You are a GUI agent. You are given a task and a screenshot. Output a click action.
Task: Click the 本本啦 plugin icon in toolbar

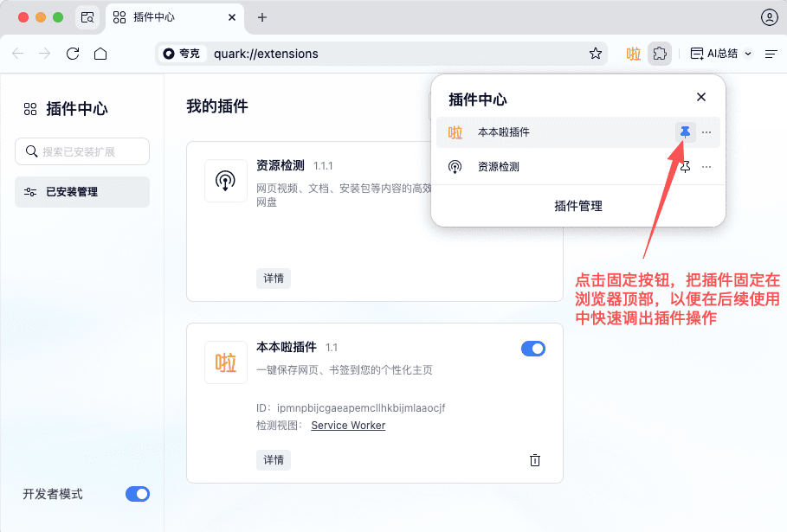(634, 54)
